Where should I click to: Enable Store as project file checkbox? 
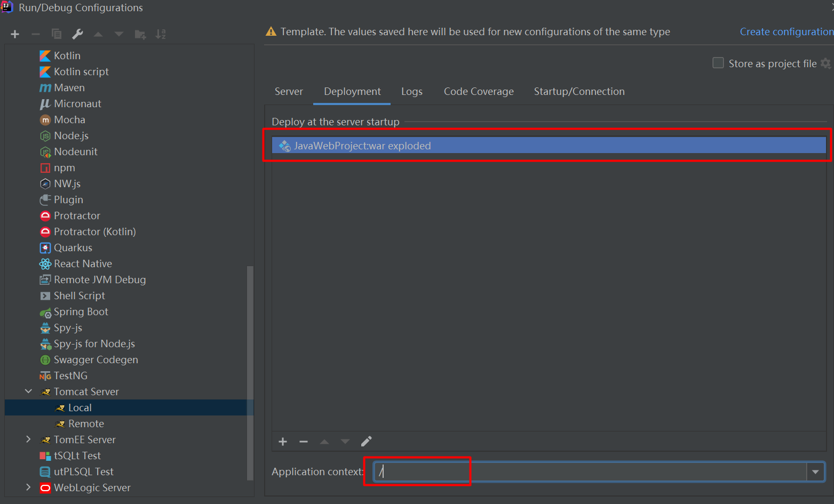click(718, 63)
